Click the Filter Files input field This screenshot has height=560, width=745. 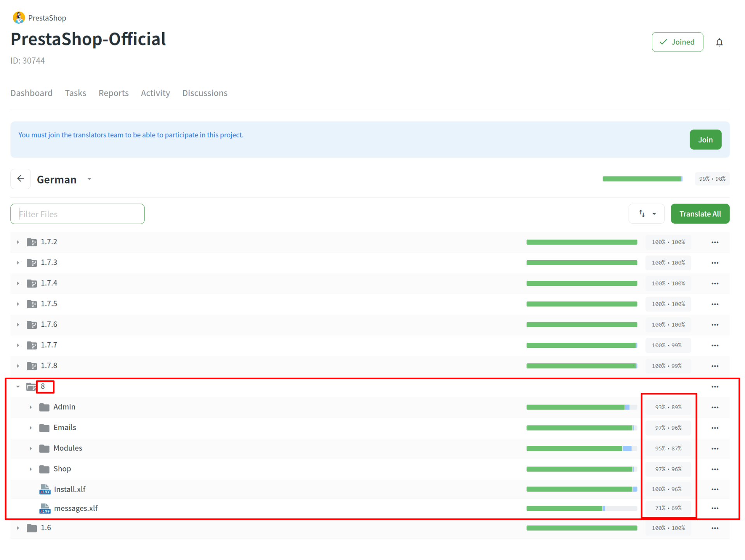(78, 214)
